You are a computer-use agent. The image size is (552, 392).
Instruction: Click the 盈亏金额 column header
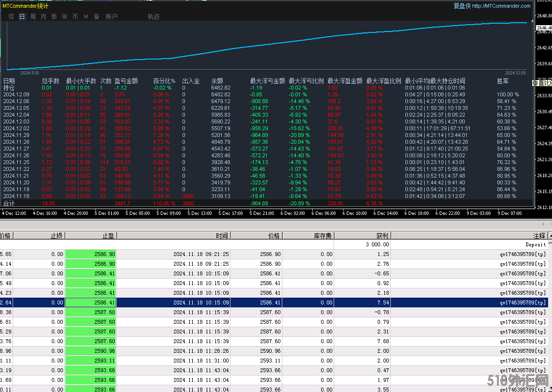pyautogui.click(x=126, y=81)
